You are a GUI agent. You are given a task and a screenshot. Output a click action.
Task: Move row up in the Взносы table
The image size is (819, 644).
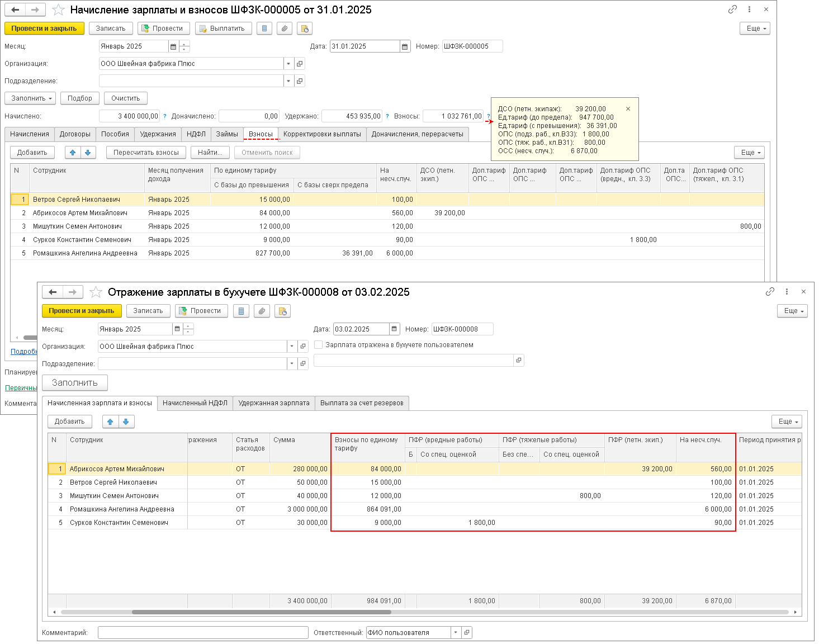(x=73, y=153)
